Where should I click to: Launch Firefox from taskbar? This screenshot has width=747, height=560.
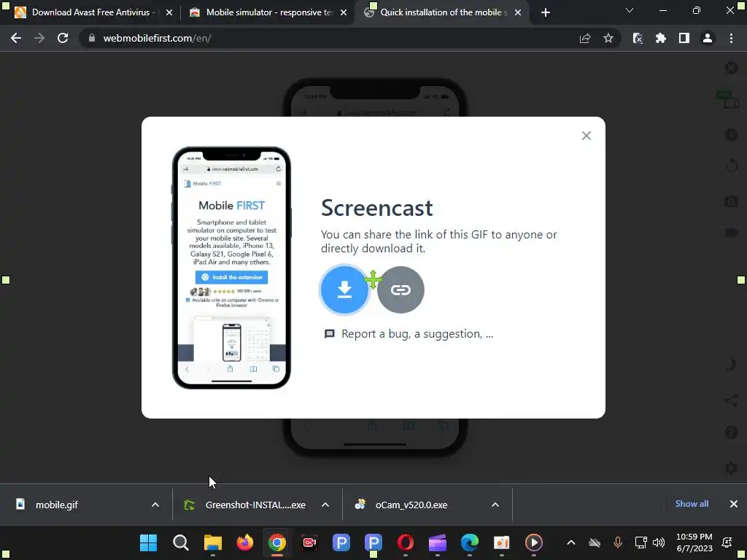tap(245, 542)
